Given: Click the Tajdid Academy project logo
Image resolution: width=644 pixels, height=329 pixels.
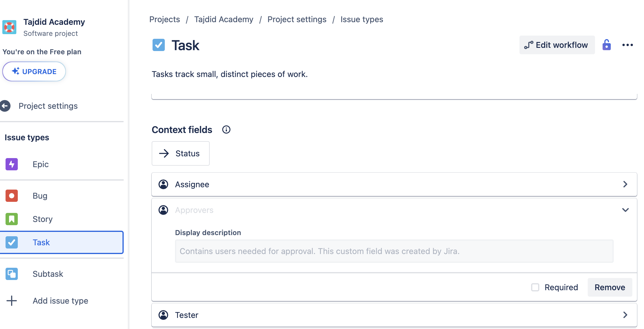Looking at the screenshot, I should 9,27.
